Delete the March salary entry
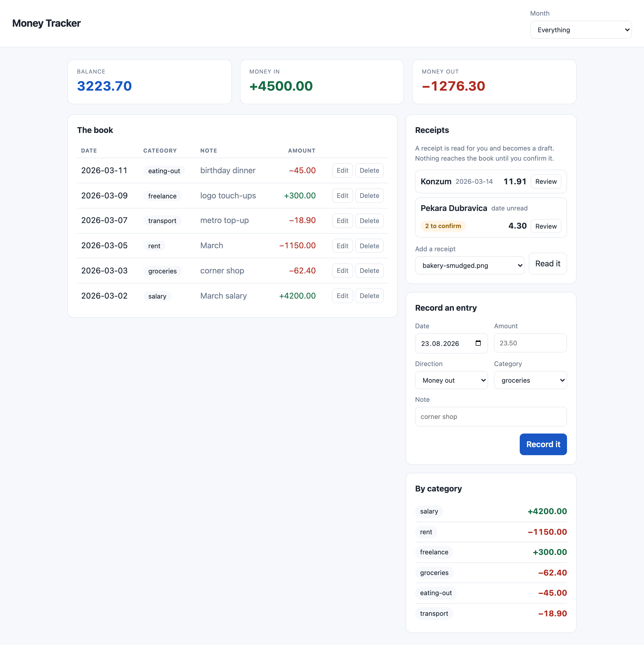644x645 pixels. tap(369, 296)
